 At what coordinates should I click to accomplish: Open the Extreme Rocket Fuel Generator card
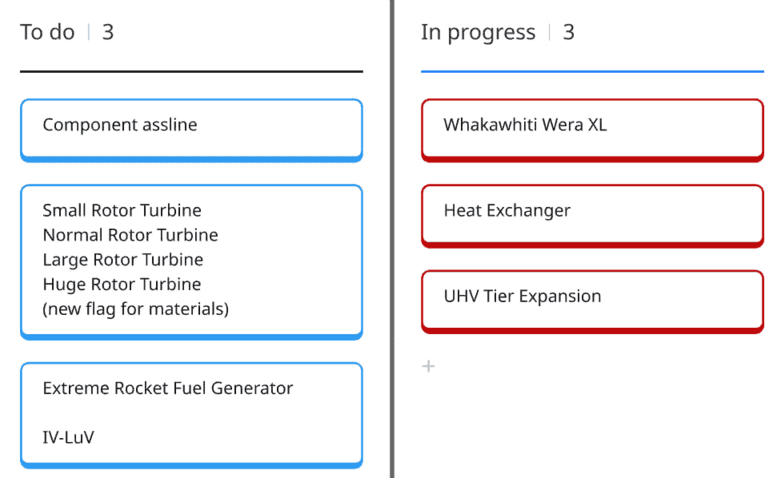click(168, 388)
